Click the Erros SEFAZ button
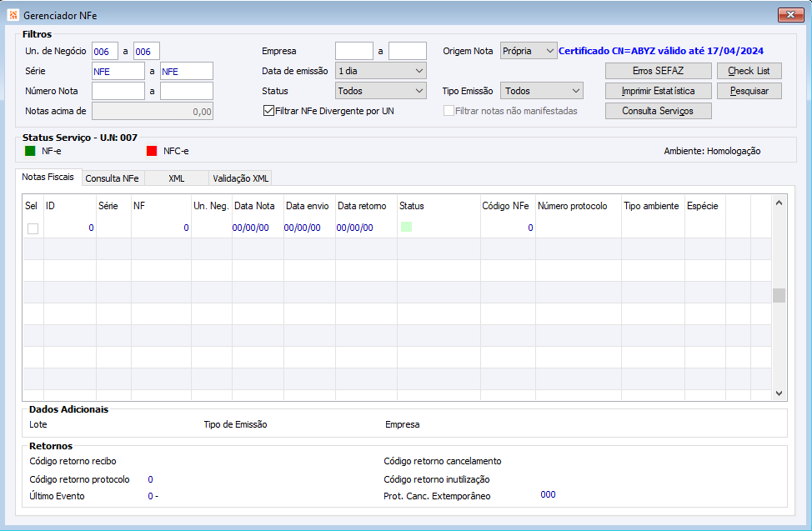The height and width of the screenshot is (531, 812). click(659, 71)
